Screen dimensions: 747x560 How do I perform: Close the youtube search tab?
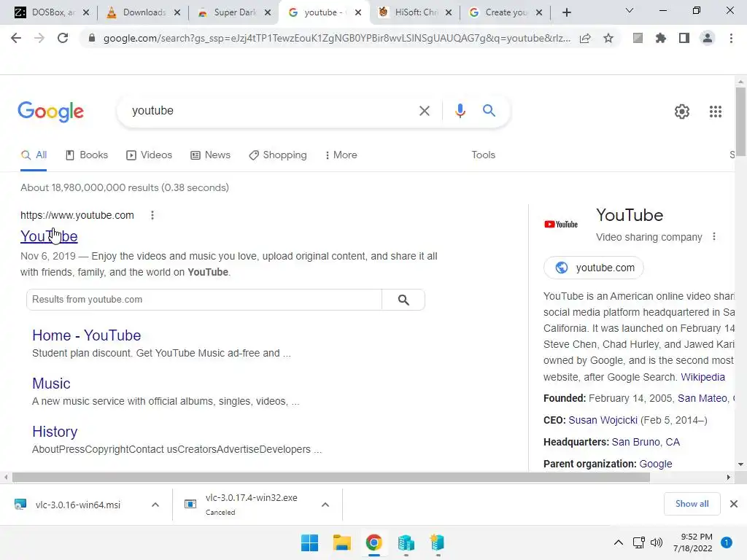(x=358, y=12)
